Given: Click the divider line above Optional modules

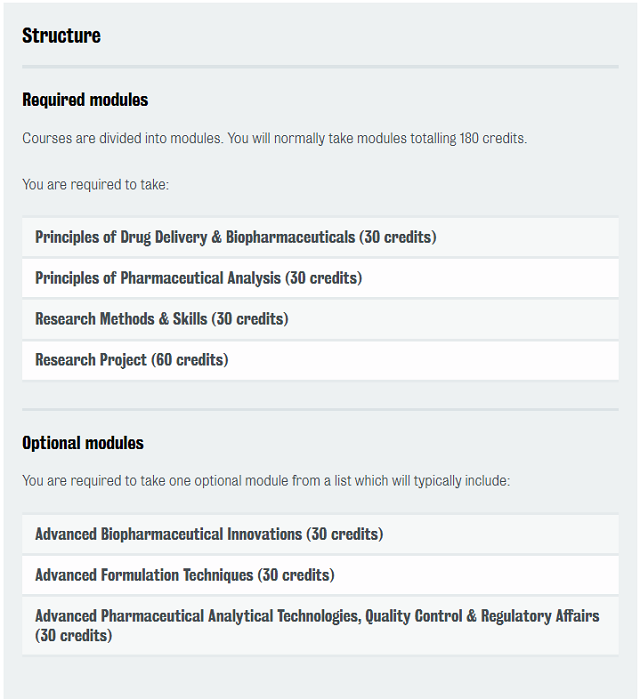Looking at the screenshot, I should 320,409.
